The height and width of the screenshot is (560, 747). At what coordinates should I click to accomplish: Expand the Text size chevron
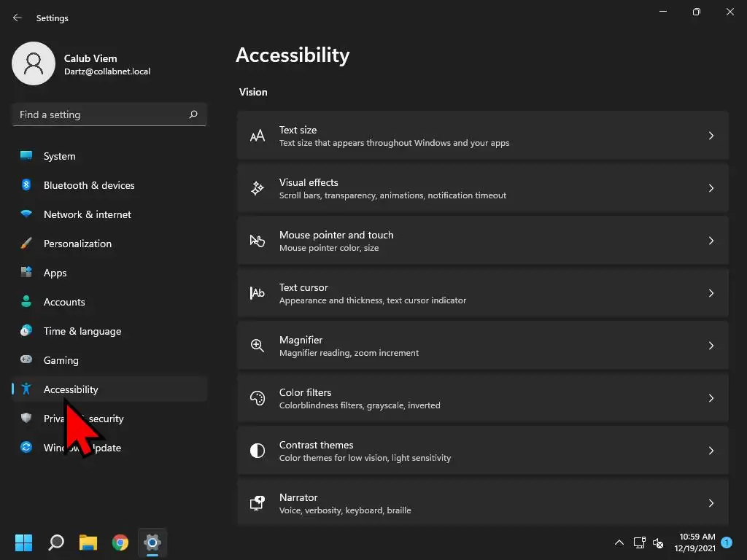click(711, 136)
